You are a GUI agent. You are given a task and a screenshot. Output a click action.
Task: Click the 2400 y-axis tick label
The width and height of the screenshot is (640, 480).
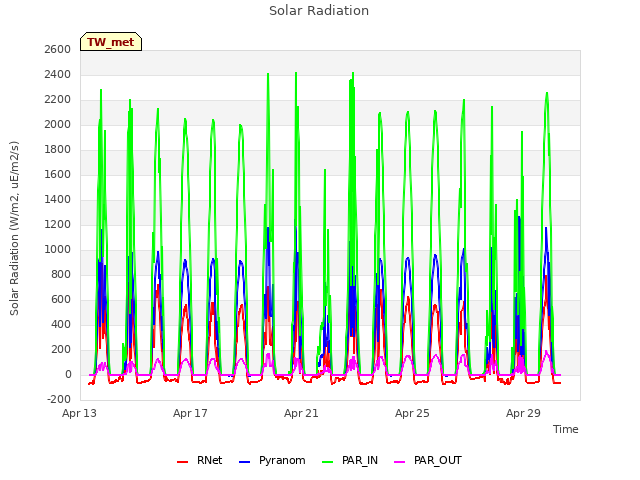click(58, 74)
